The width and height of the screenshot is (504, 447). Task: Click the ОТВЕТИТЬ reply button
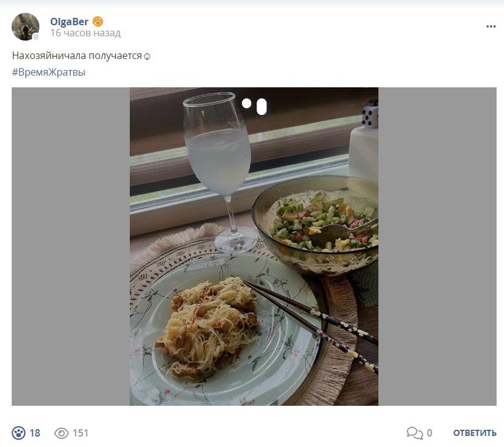click(474, 433)
